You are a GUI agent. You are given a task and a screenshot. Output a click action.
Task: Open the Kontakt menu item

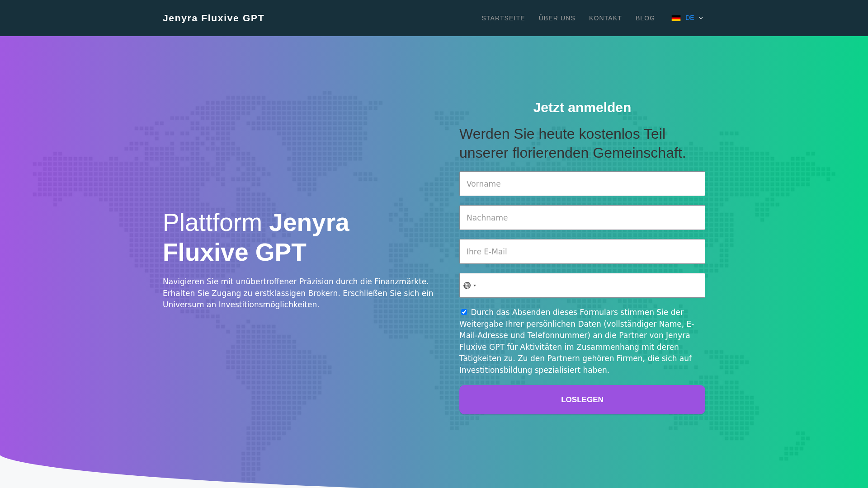coord(605,18)
